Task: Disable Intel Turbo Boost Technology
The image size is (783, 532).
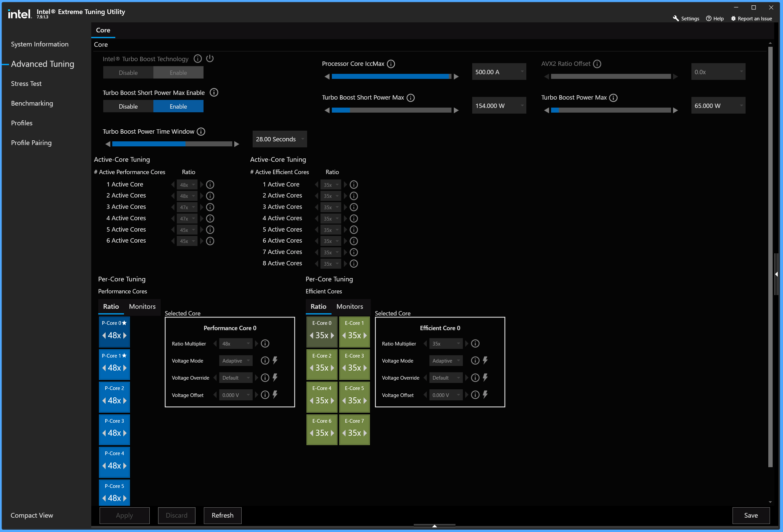Action: coord(128,73)
